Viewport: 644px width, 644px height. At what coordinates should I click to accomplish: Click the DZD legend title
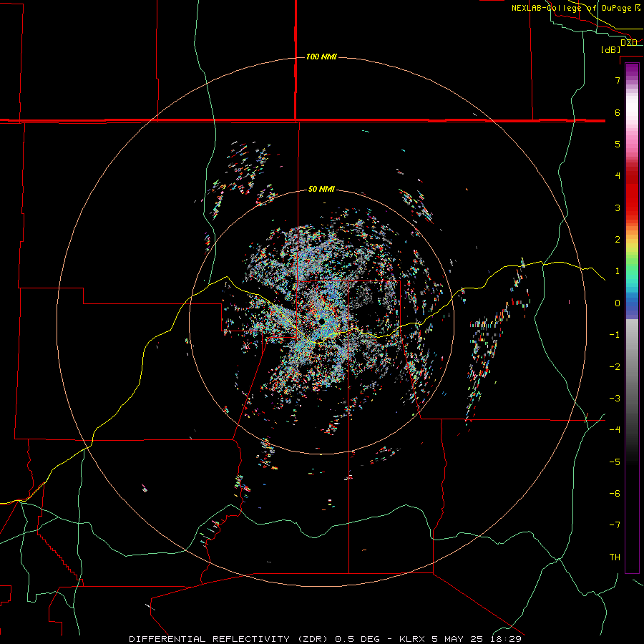tap(629, 43)
